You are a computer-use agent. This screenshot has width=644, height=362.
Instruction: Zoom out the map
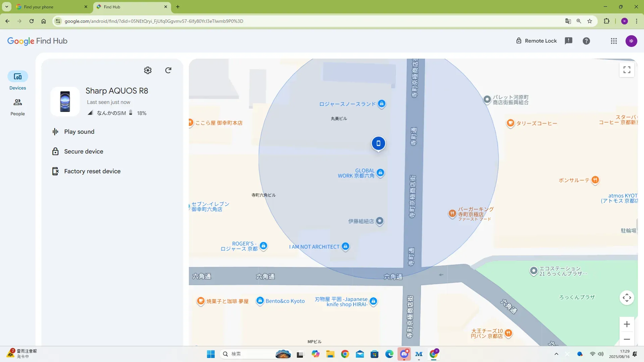pyautogui.click(x=627, y=339)
